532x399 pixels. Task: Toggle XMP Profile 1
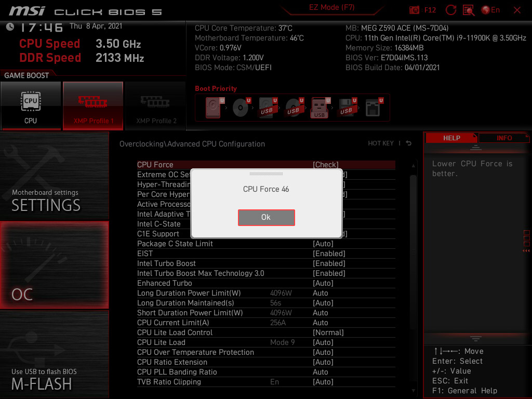point(93,105)
